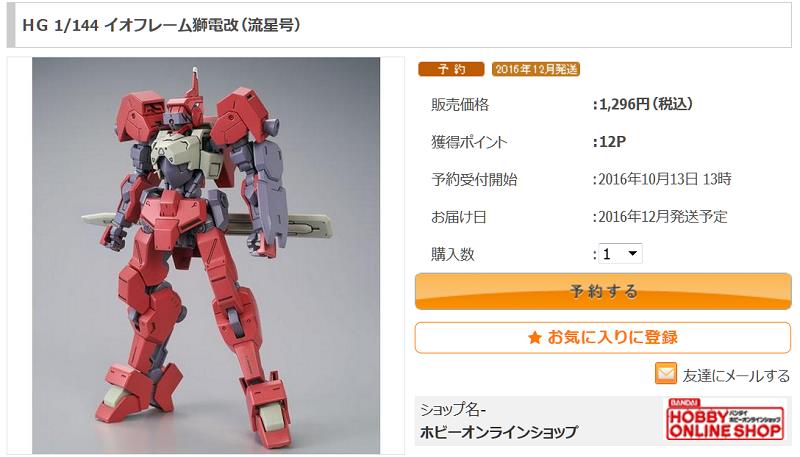Click the quantity dropdown arrow
Image resolution: width=800 pixels, height=457 pixels.
click(x=633, y=253)
